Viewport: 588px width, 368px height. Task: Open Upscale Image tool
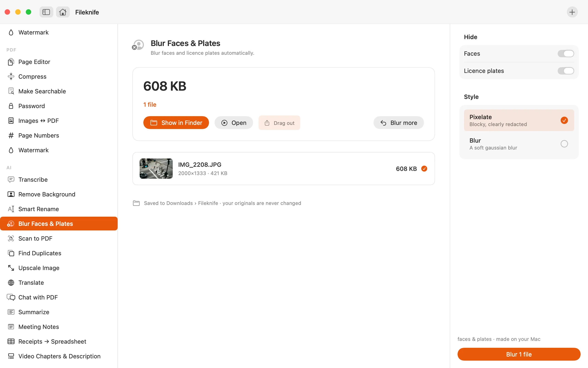tap(59, 268)
